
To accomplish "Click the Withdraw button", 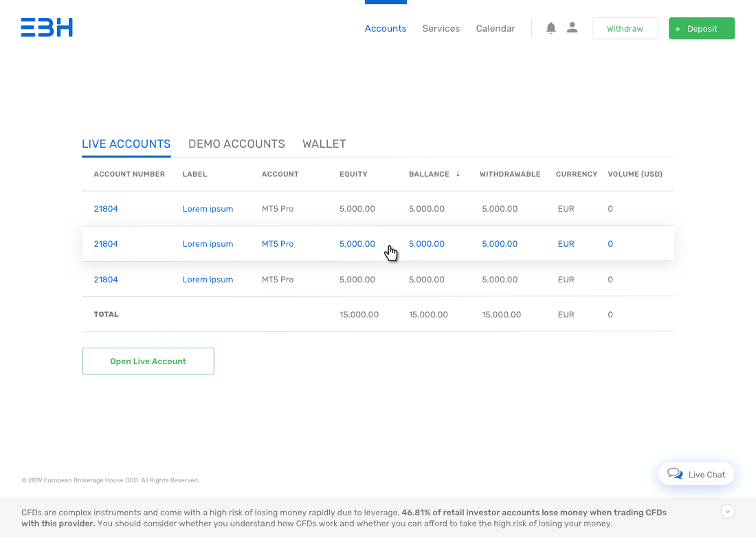I will click(625, 28).
